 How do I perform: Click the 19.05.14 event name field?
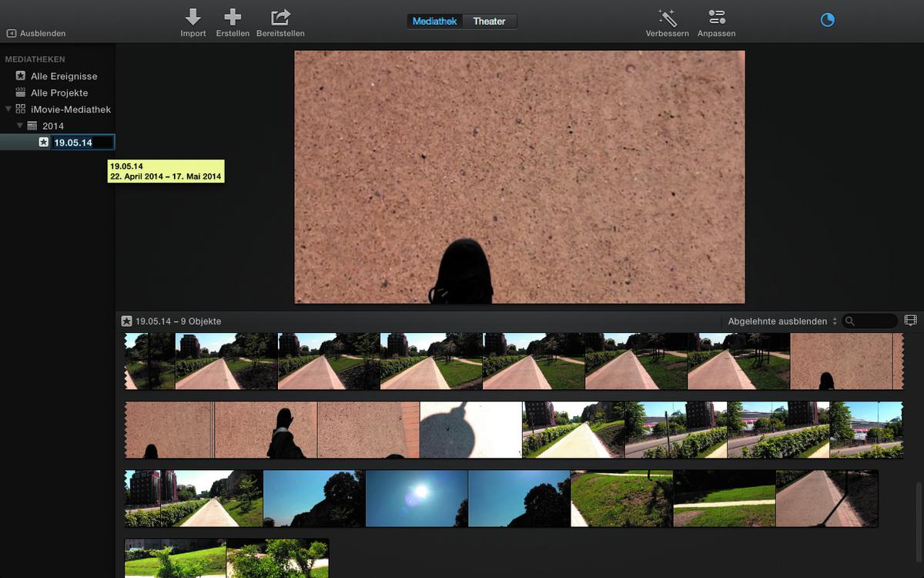point(83,143)
